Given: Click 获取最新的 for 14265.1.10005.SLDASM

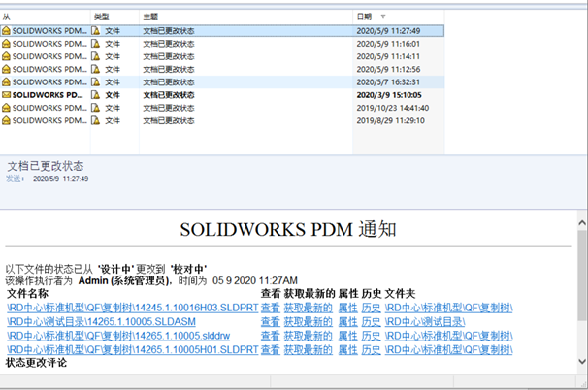Looking at the screenshot, I should point(309,322).
